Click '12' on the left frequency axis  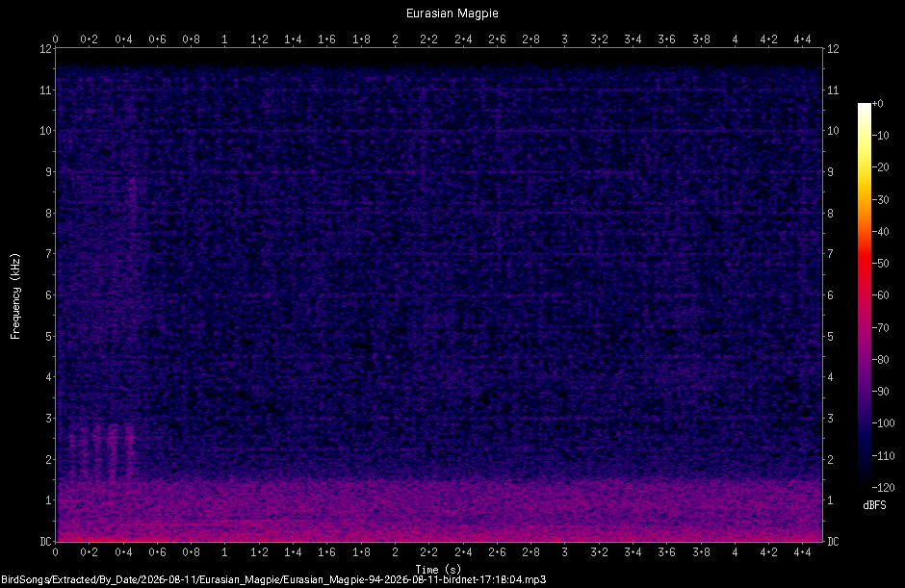pyautogui.click(x=45, y=49)
